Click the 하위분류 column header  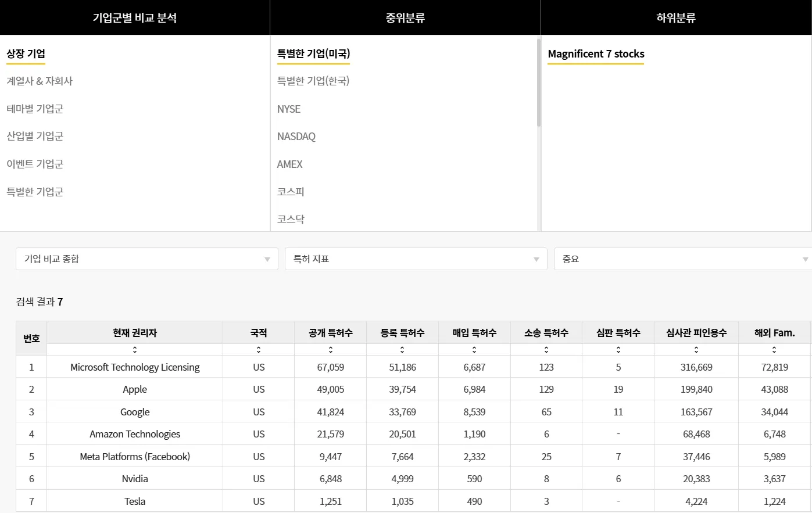[x=676, y=18]
